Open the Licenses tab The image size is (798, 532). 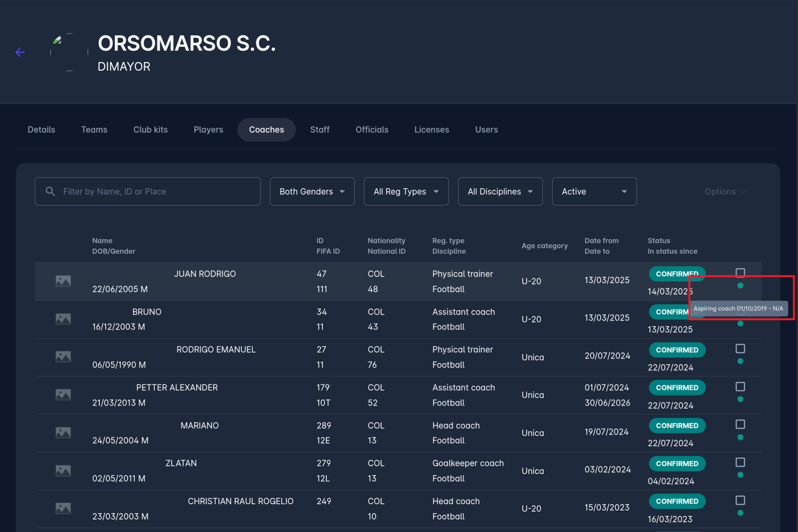click(x=431, y=130)
